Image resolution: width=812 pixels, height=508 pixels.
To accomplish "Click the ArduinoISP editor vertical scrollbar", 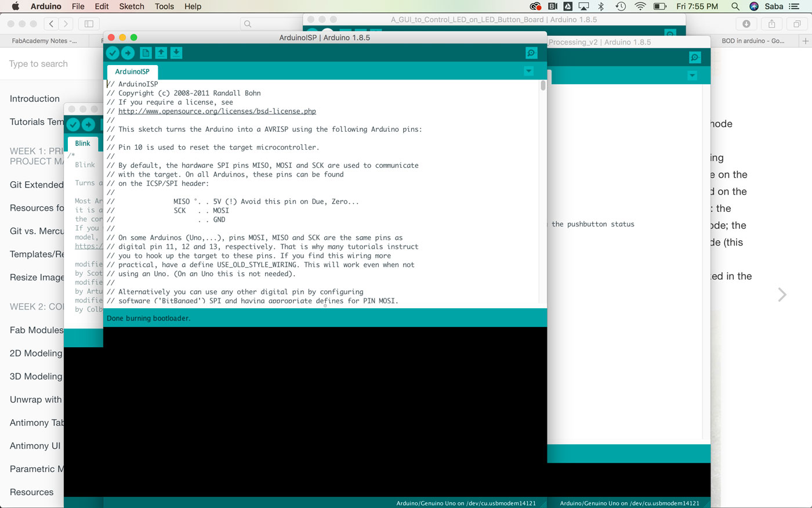I will (x=543, y=85).
